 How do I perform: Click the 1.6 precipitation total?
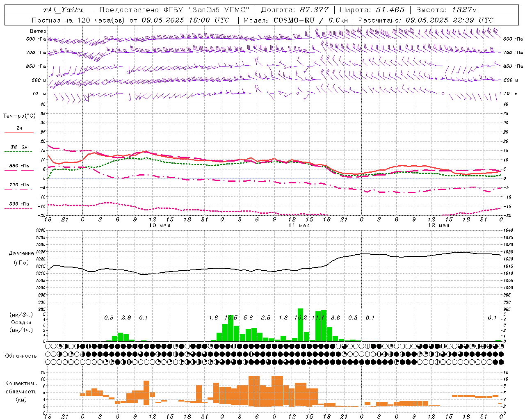coord(213,318)
